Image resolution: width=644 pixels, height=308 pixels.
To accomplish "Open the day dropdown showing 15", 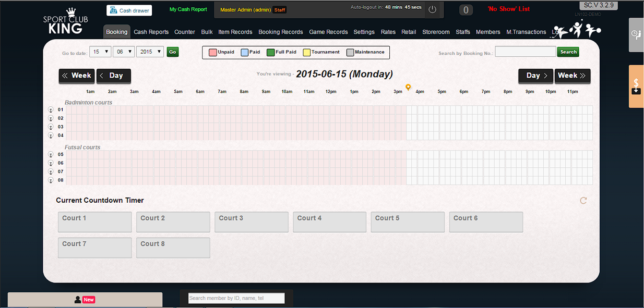I will point(100,52).
